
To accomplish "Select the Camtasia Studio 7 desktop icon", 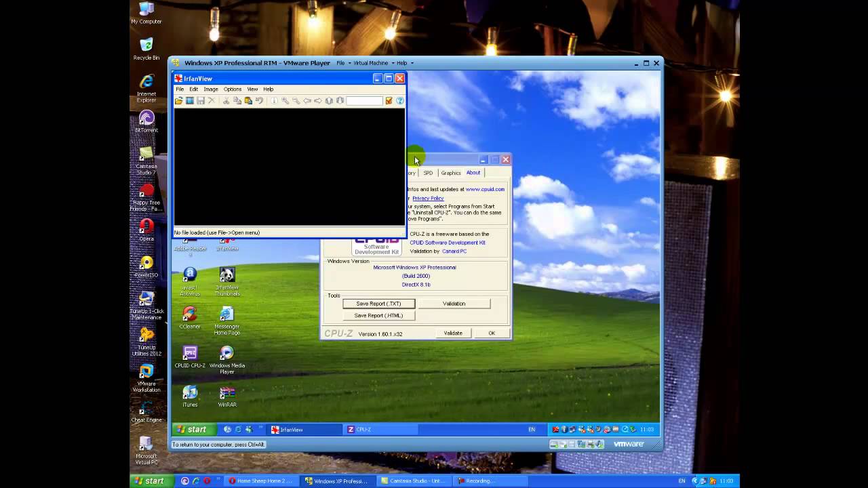I will (x=146, y=161).
